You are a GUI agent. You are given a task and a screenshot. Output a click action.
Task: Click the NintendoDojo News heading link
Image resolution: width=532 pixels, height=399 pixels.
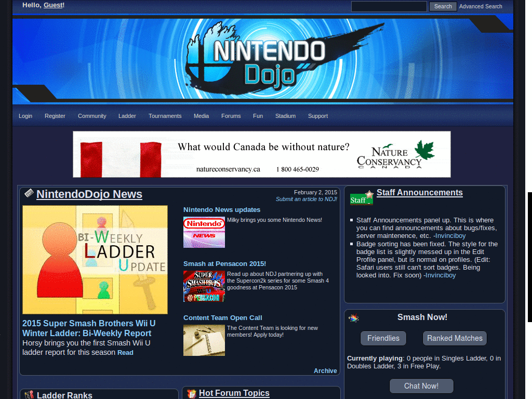pos(89,194)
